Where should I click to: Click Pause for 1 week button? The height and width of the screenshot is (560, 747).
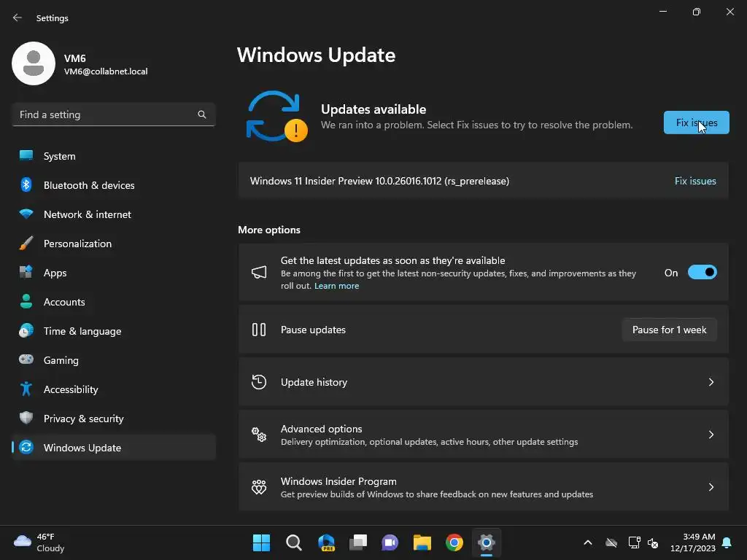tap(669, 330)
